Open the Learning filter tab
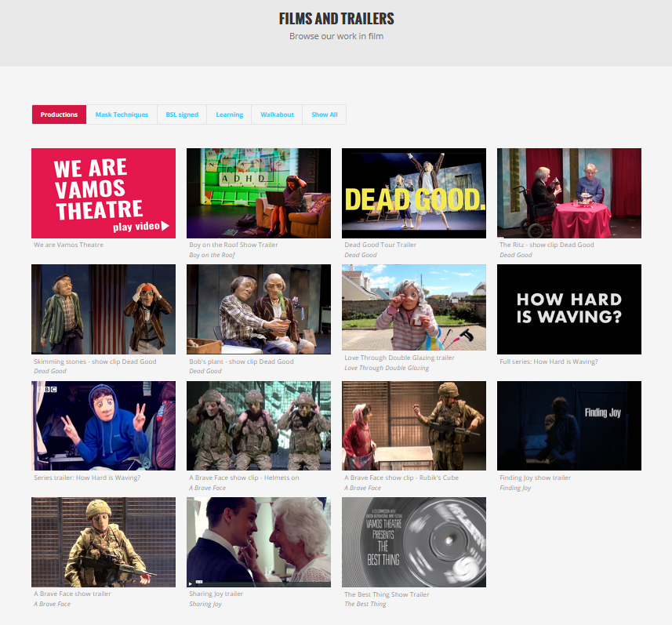This screenshot has height=625, width=672. [x=229, y=114]
